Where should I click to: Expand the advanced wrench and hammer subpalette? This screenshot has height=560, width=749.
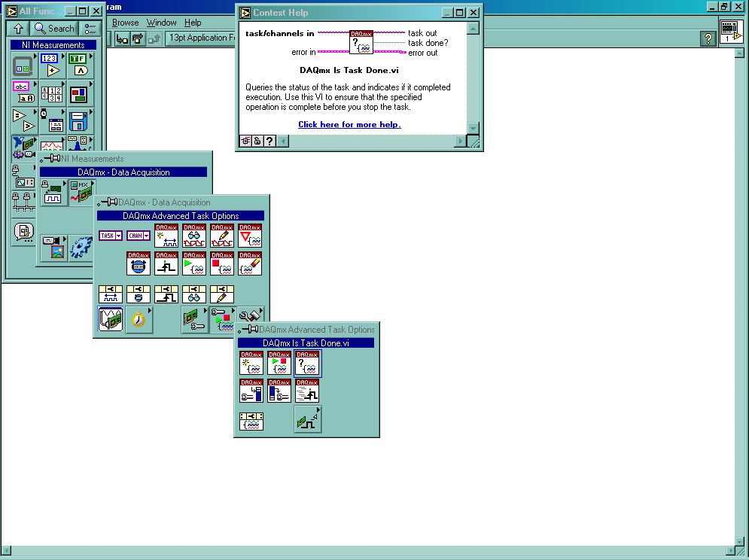coord(251,315)
